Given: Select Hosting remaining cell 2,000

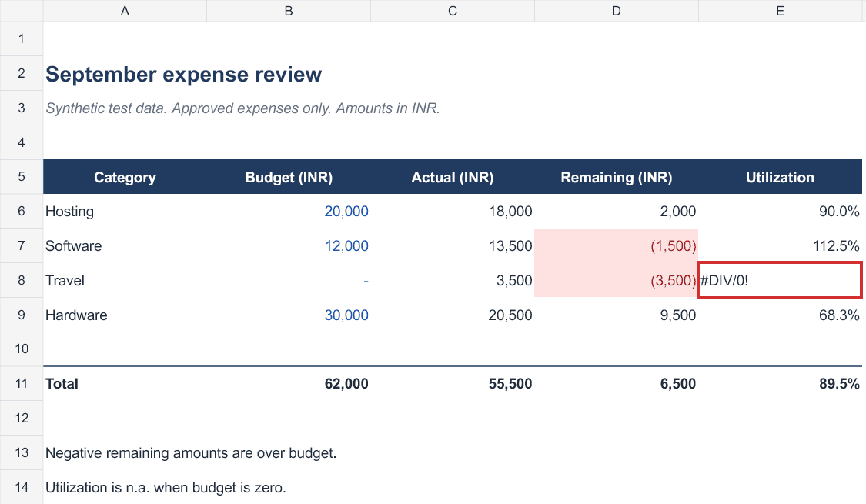Looking at the screenshot, I should (617, 212).
